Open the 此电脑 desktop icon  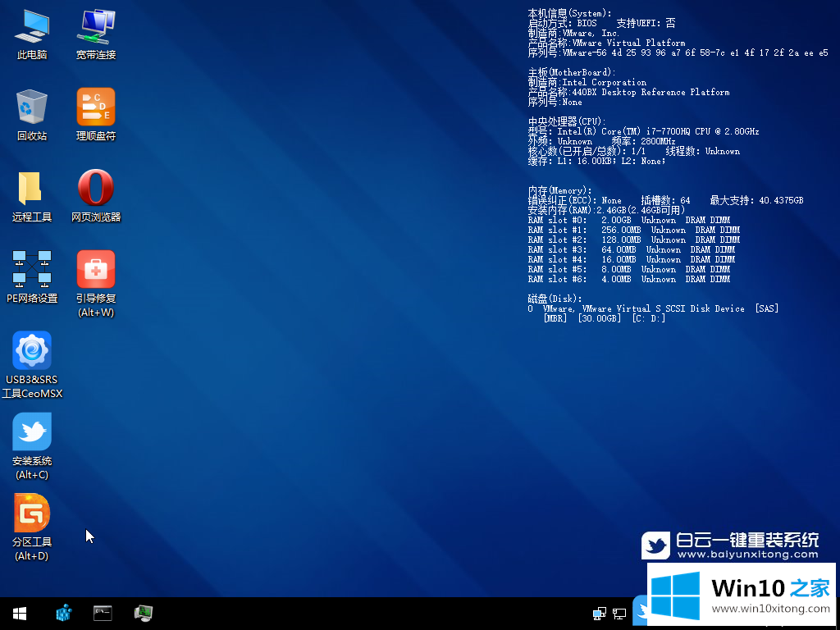click(32, 34)
